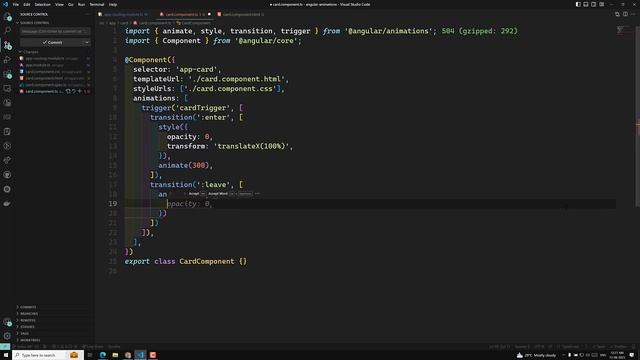Screen dimensions: 640x360
Task: Click Accept Word in inline suggestion toolbar
Action: 218,194
